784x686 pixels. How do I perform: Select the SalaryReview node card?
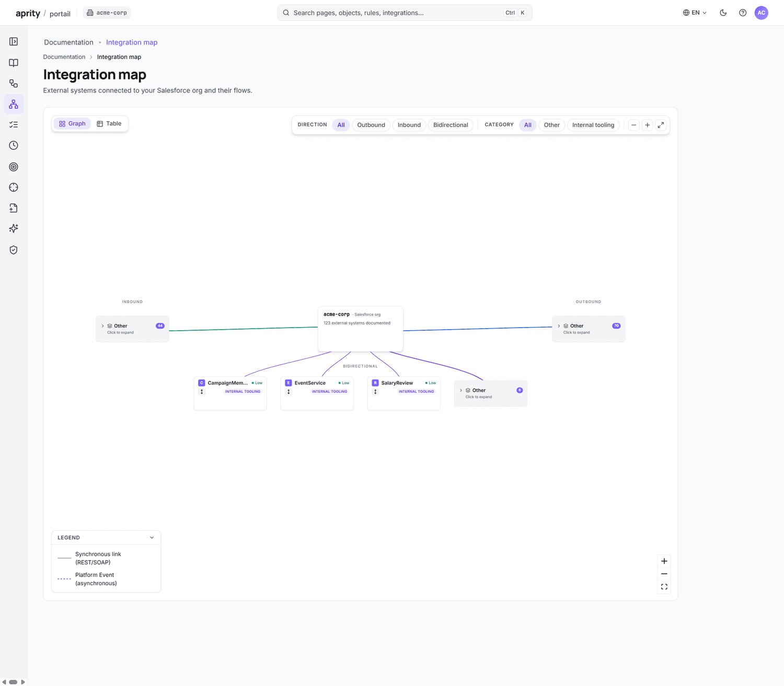pos(404,393)
